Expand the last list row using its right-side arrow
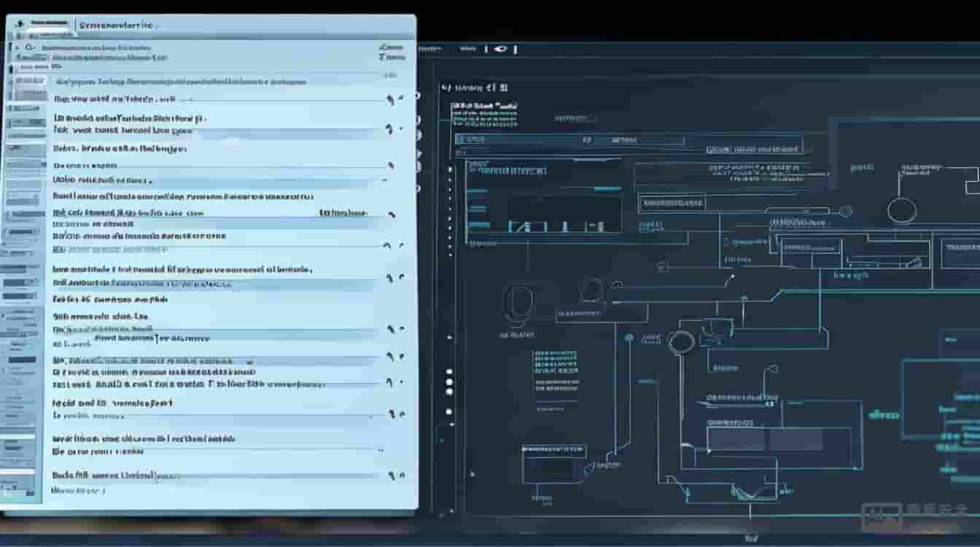 pyautogui.click(x=394, y=476)
